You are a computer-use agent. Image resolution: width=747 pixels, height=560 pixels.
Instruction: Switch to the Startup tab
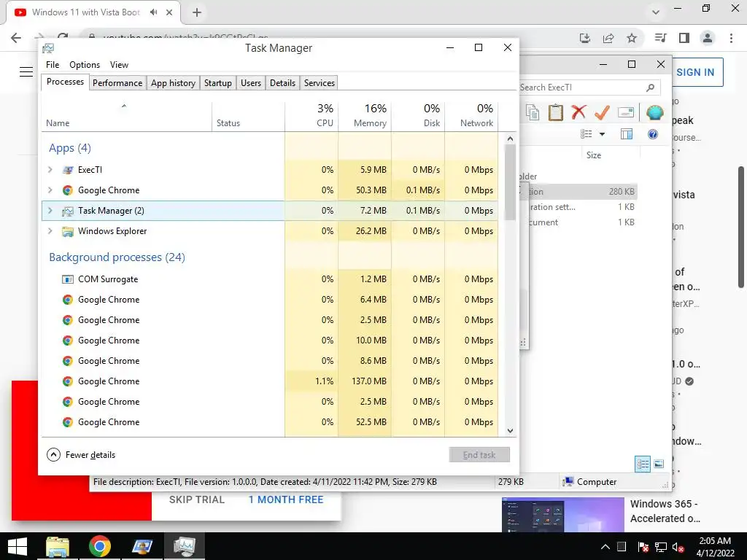pyautogui.click(x=217, y=83)
